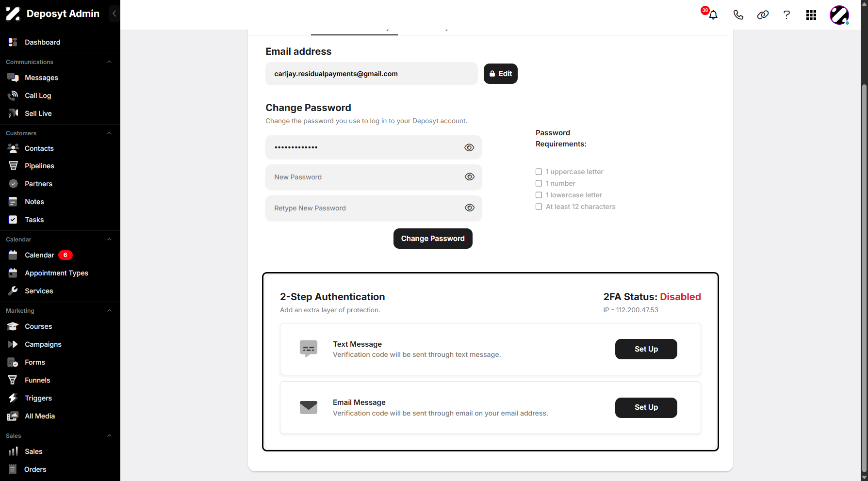Click the page vertical scrollbar
The height and width of the screenshot is (481, 868).
coord(864,279)
